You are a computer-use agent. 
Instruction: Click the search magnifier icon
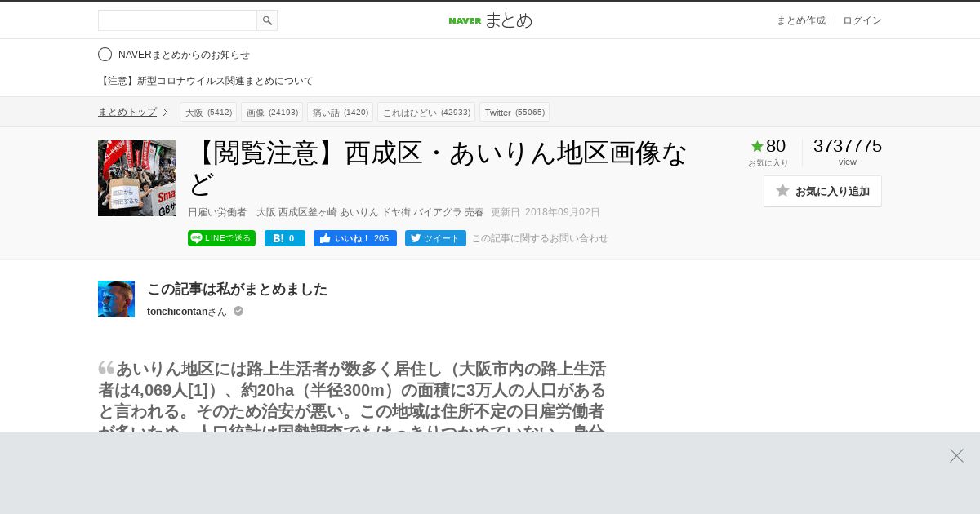click(267, 20)
